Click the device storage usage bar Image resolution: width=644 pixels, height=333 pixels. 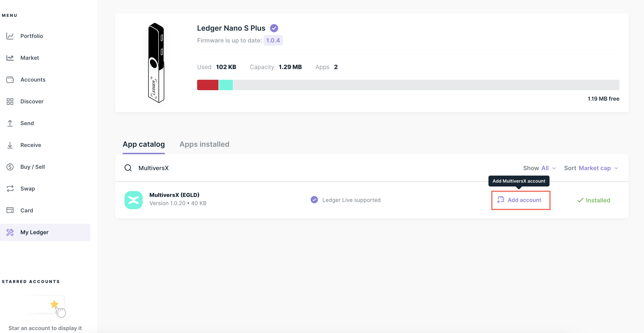[408, 85]
